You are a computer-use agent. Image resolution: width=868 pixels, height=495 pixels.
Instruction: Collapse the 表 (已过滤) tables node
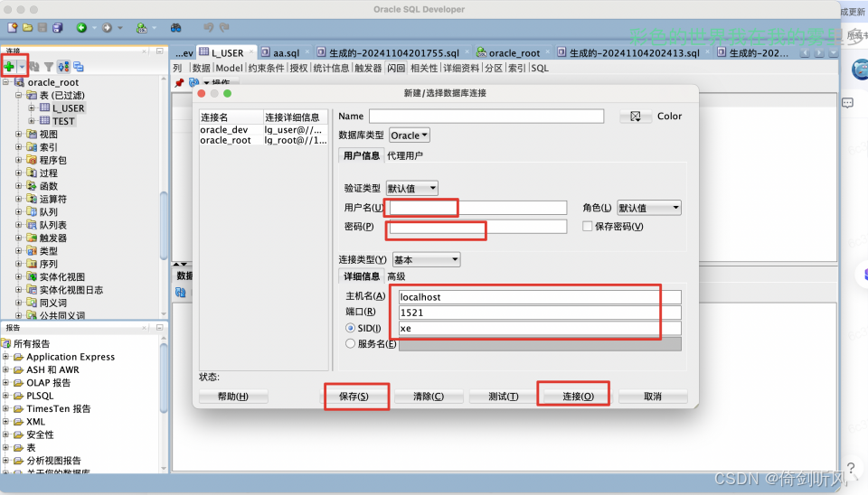pyautogui.click(x=19, y=95)
